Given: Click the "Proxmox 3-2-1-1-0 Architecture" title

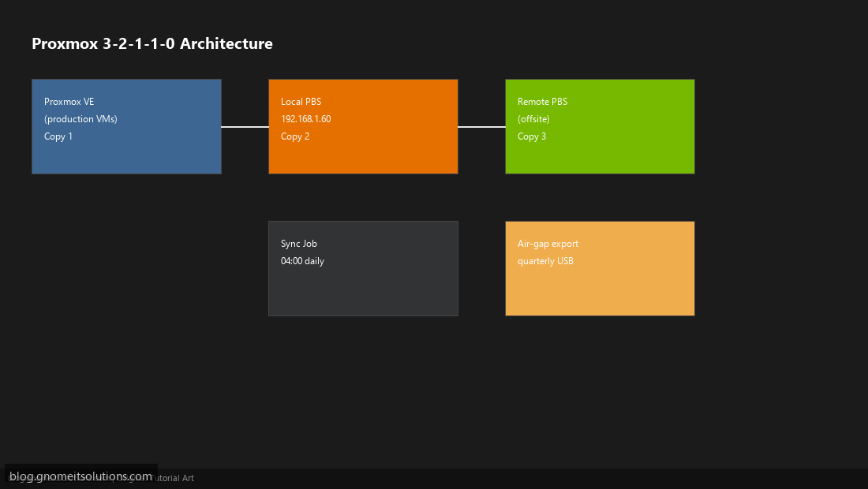Looking at the screenshot, I should coord(152,43).
